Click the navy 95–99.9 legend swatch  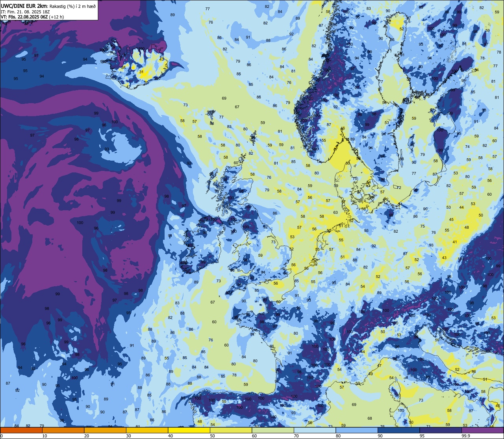(x=441, y=430)
